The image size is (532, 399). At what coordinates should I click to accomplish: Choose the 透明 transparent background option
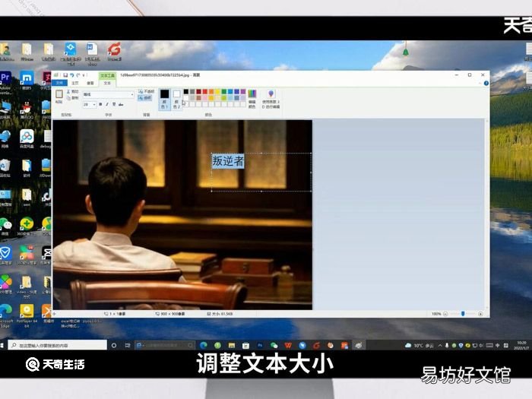tap(145, 98)
